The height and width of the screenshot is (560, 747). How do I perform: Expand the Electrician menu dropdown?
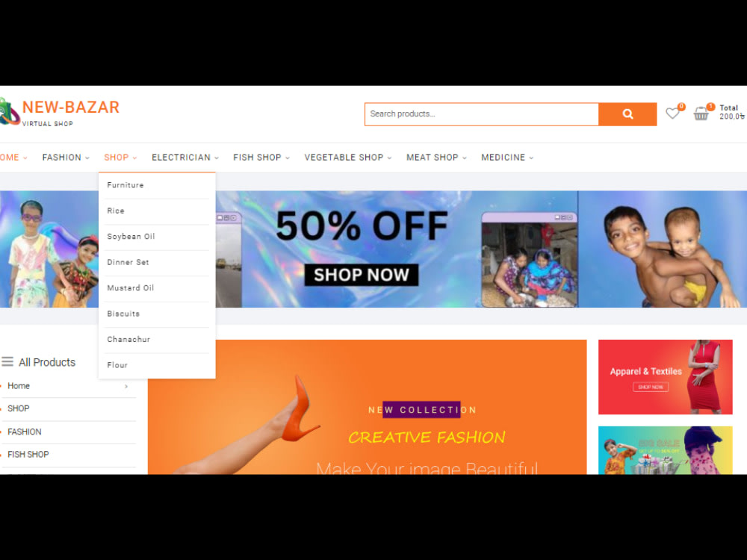click(185, 157)
